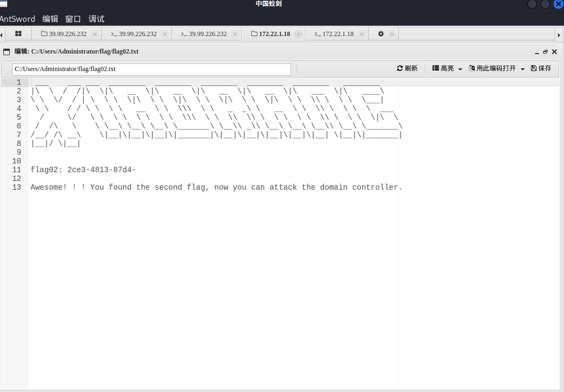Viewport: 564px width, 392px height.
Task: Open the AntSword menu
Action: pos(18,19)
